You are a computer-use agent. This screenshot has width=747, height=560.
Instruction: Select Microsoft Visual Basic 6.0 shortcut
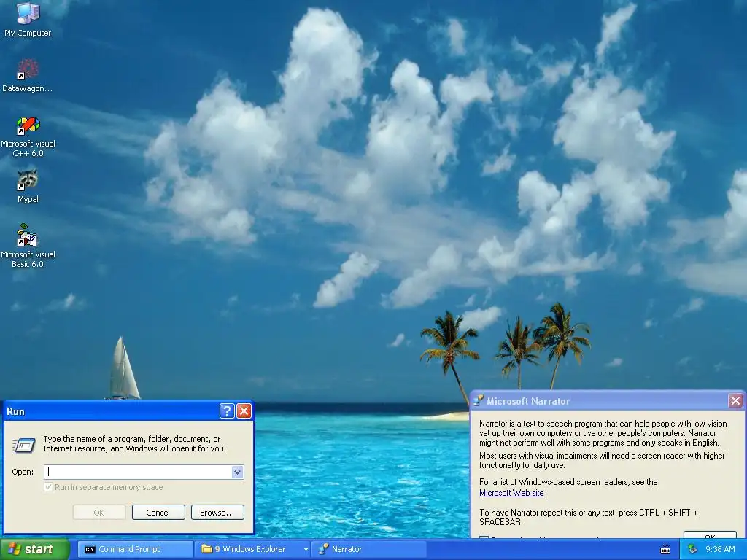coord(28,246)
